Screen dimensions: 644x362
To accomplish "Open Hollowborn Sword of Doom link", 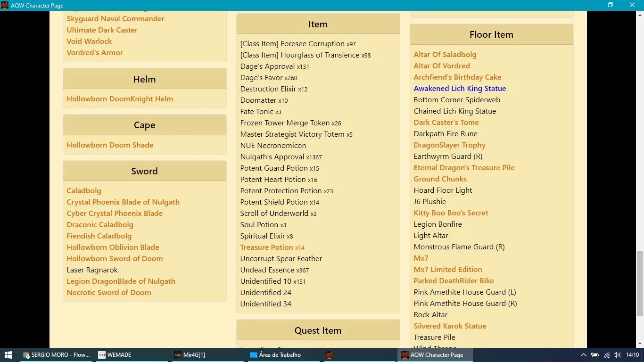I will tap(115, 259).
